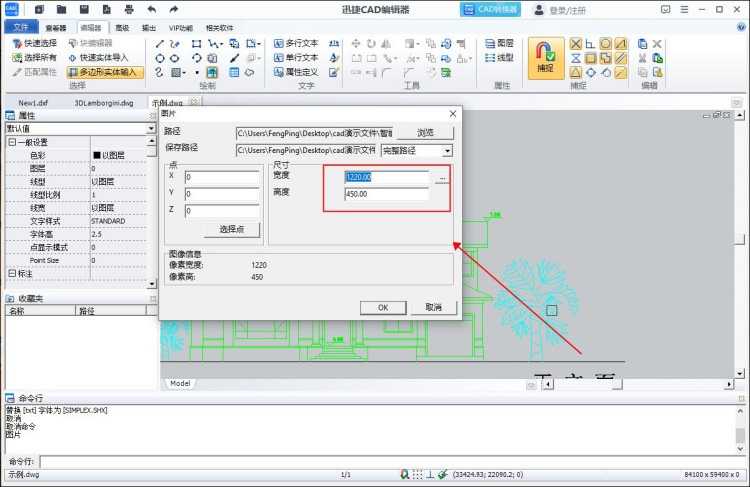Viewport: 750px width, 487px height.
Task: Open the hamburger menu in title bar
Action: click(684, 9)
